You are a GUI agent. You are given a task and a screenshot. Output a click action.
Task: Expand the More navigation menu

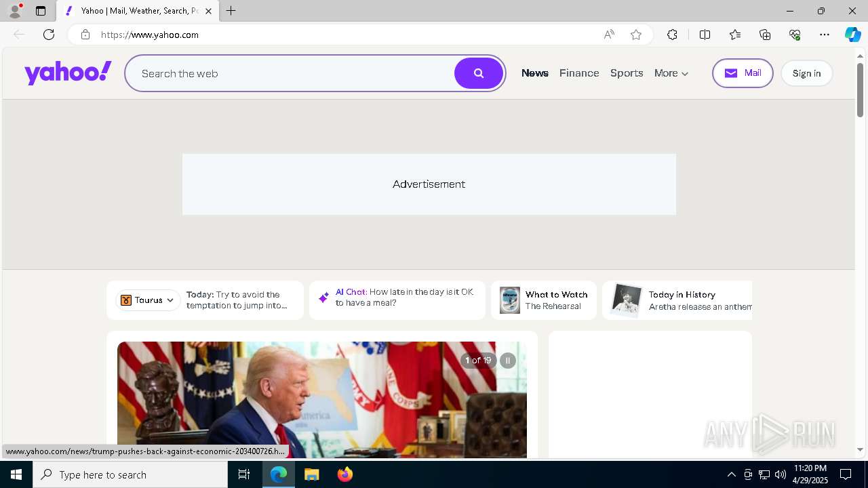671,73
